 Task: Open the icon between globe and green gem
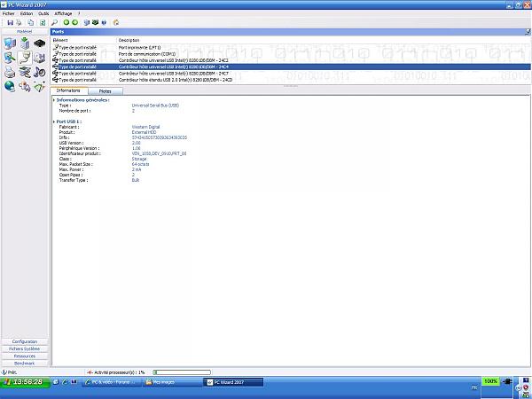pyautogui.click(x=25, y=87)
